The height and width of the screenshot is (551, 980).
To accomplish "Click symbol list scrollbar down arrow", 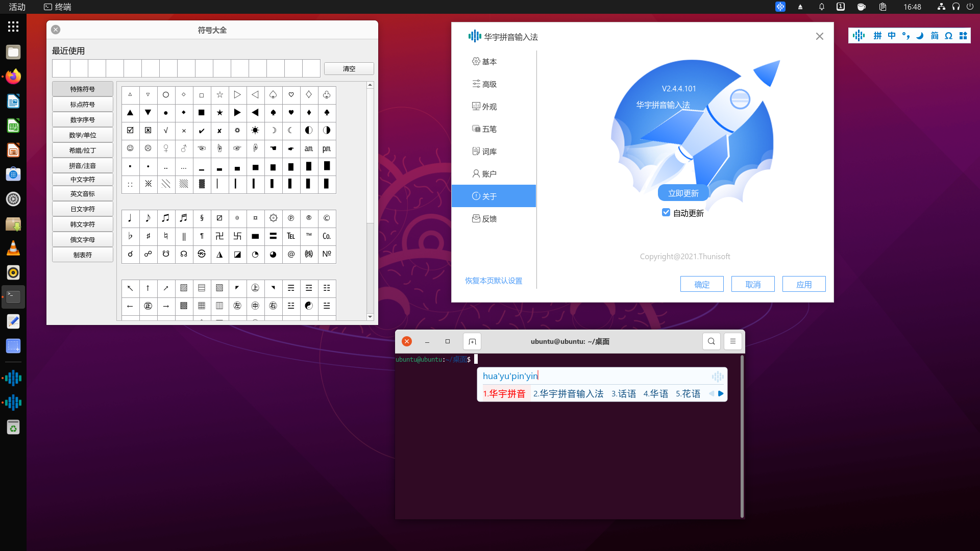I will (x=370, y=317).
